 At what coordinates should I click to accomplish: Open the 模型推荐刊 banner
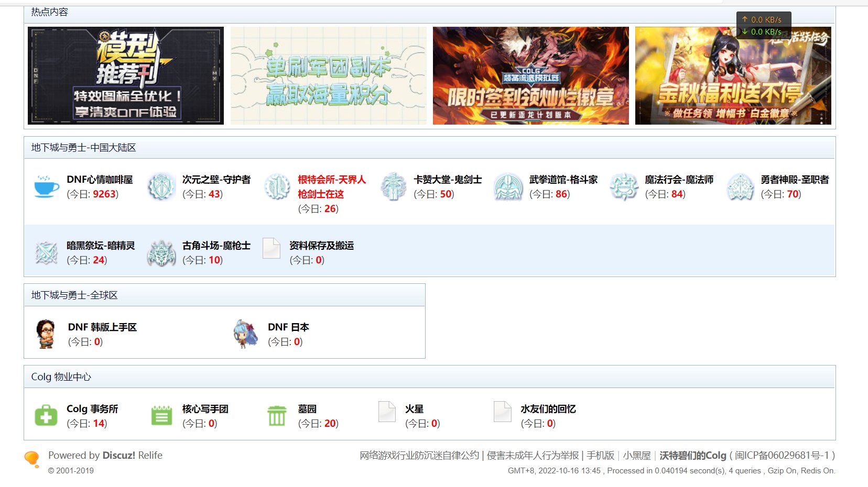[126, 76]
